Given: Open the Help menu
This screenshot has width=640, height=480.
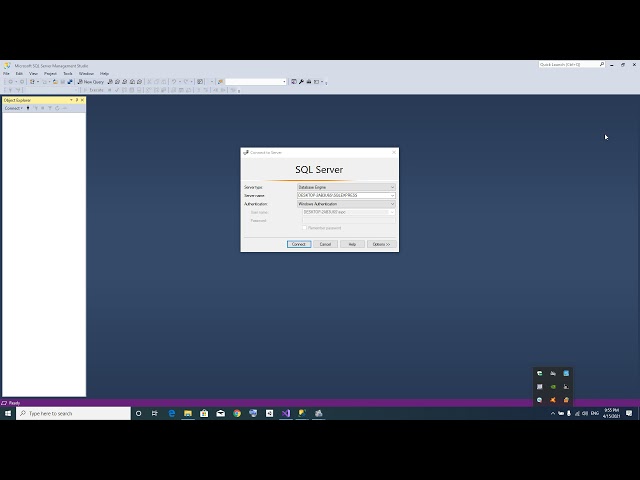Looking at the screenshot, I should (104, 73).
